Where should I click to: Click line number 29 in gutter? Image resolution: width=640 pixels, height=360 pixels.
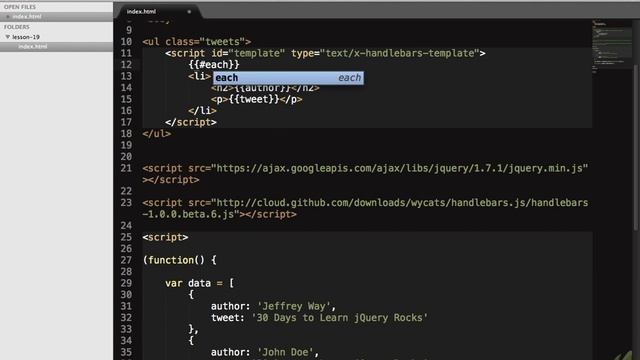[x=126, y=283]
